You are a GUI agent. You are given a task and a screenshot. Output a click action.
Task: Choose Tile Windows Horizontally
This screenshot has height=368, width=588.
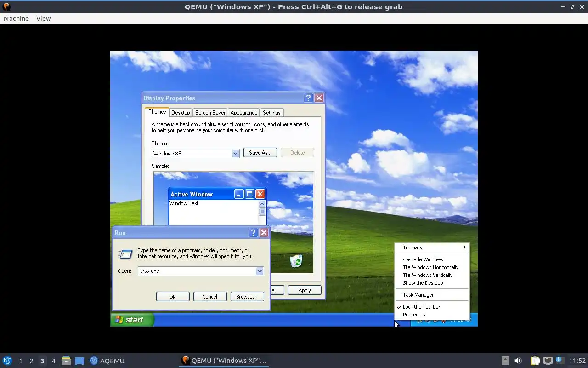432,267
